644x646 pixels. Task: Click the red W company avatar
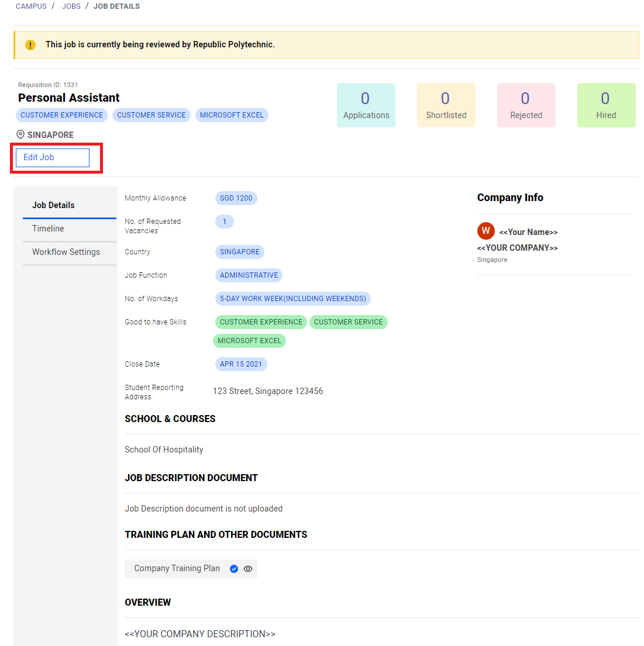[485, 231]
